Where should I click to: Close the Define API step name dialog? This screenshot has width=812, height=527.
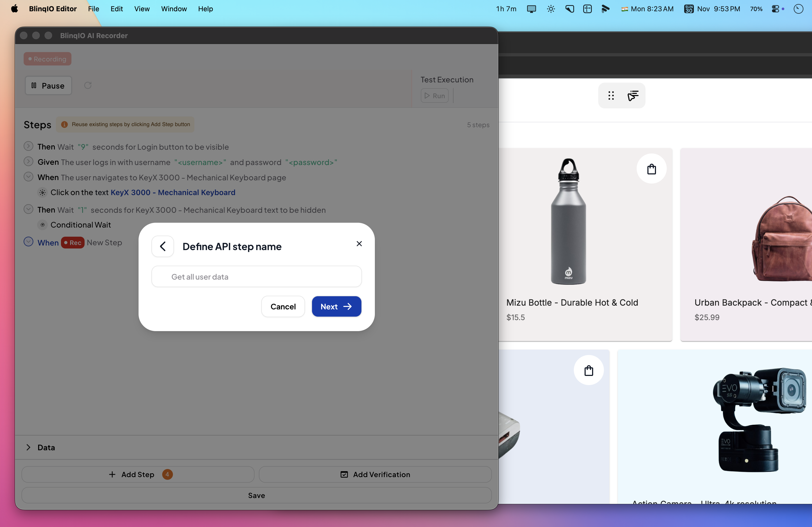(x=359, y=243)
